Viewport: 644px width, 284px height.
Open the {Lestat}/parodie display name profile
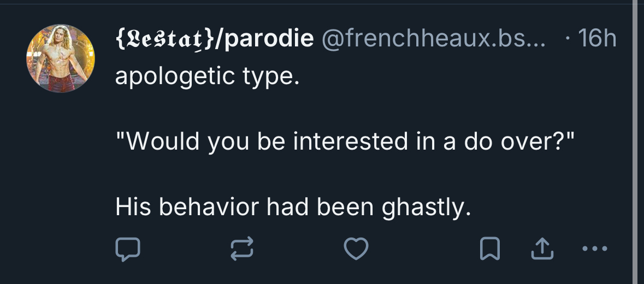click(214, 39)
